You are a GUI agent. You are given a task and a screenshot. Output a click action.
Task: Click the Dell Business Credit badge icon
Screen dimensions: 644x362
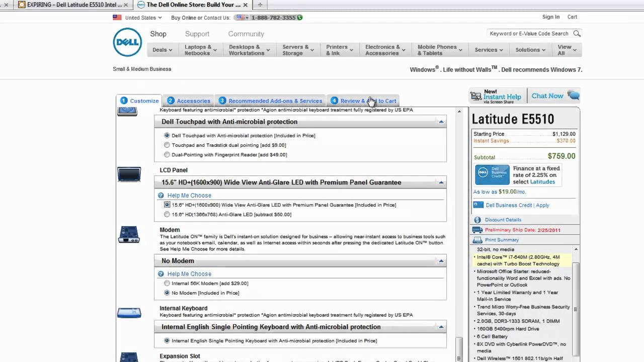492,174
